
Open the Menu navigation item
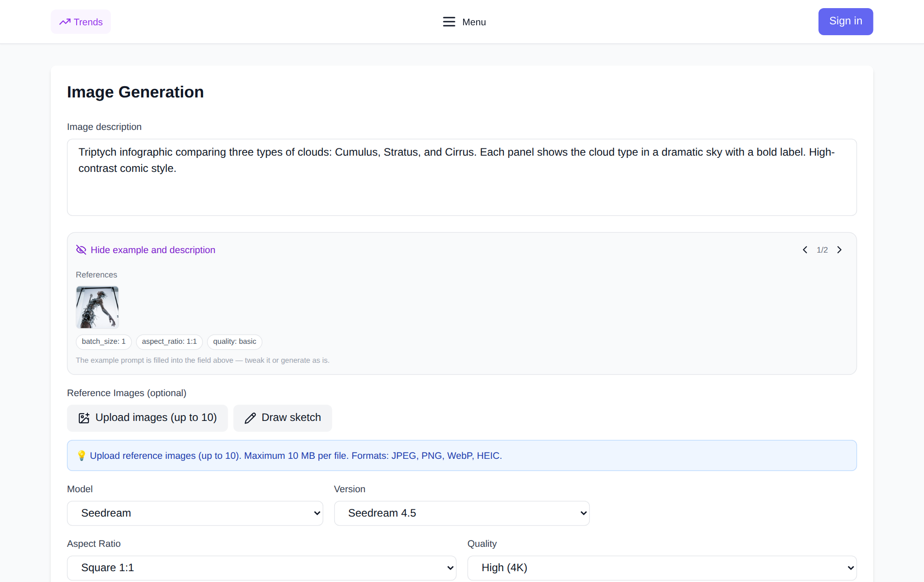464,22
